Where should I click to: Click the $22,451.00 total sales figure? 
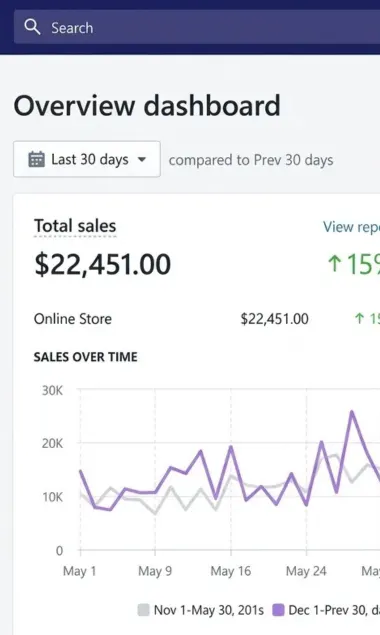click(102, 264)
